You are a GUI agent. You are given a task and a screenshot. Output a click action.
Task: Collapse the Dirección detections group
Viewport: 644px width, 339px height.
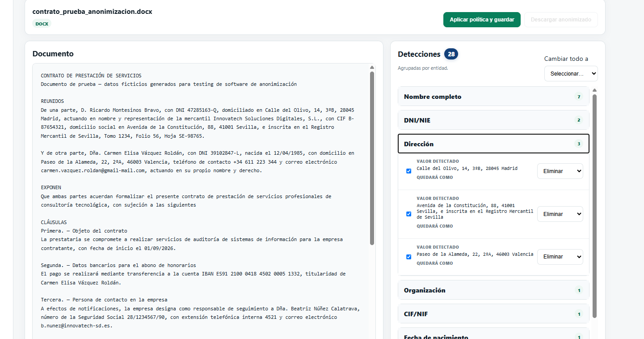493,144
